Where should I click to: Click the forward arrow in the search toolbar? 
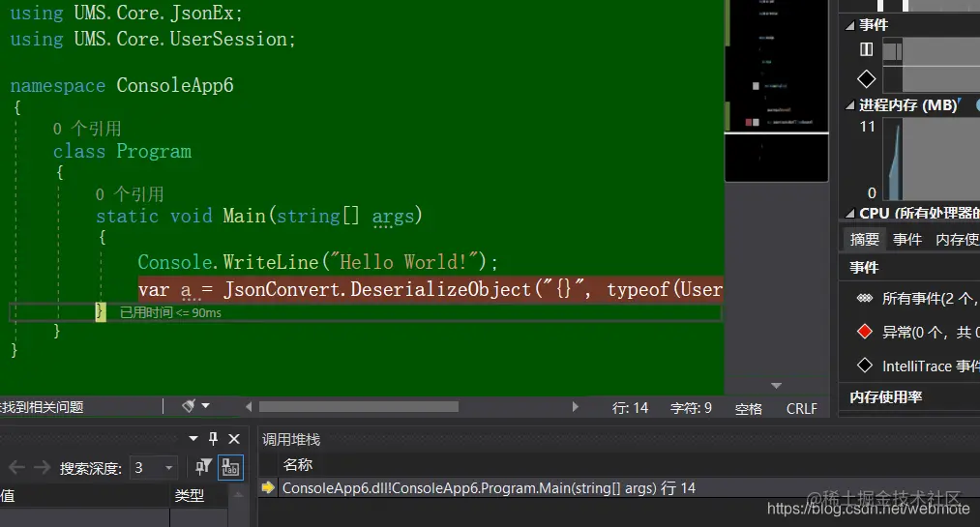coord(42,468)
